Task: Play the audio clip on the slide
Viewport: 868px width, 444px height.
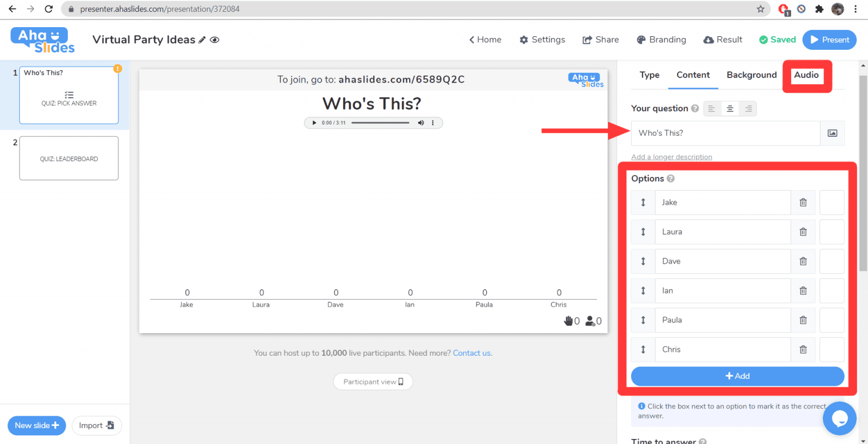Action: (x=314, y=123)
